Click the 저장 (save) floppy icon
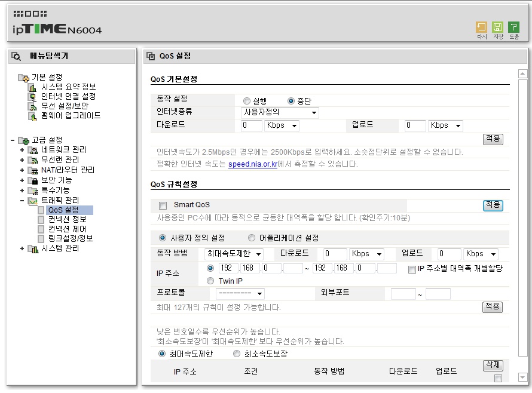The height and width of the screenshot is (393, 532). coord(498,27)
